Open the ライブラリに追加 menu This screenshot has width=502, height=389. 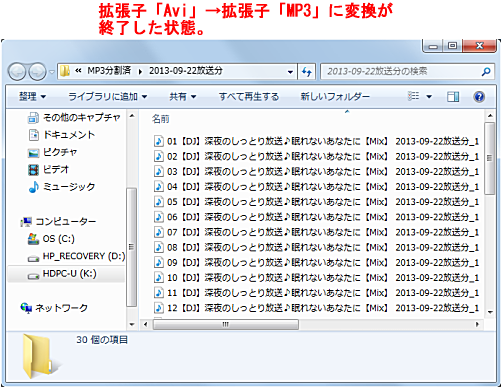click(x=108, y=97)
